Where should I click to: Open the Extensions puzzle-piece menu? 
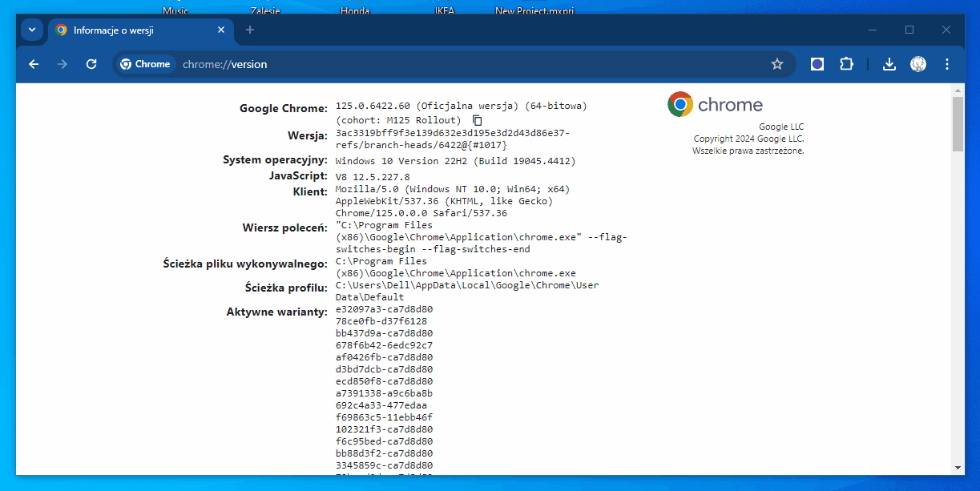[x=846, y=64]
